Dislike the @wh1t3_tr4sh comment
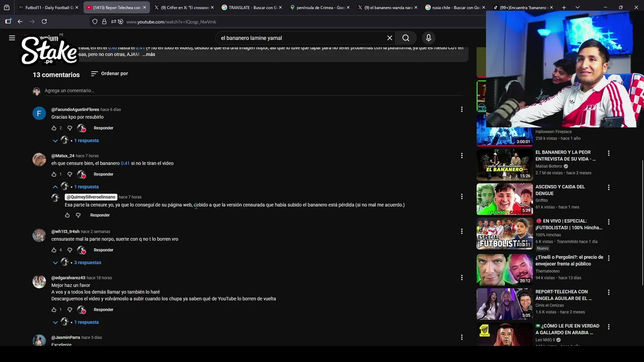Image resolution: width=644 pixels, height=362 pixels. [x=70, y=250]
